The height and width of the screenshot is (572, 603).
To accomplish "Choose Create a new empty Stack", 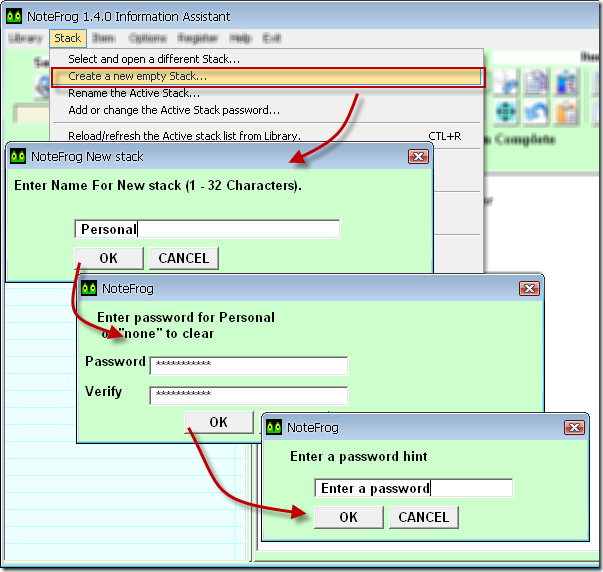I will point(266,76).
